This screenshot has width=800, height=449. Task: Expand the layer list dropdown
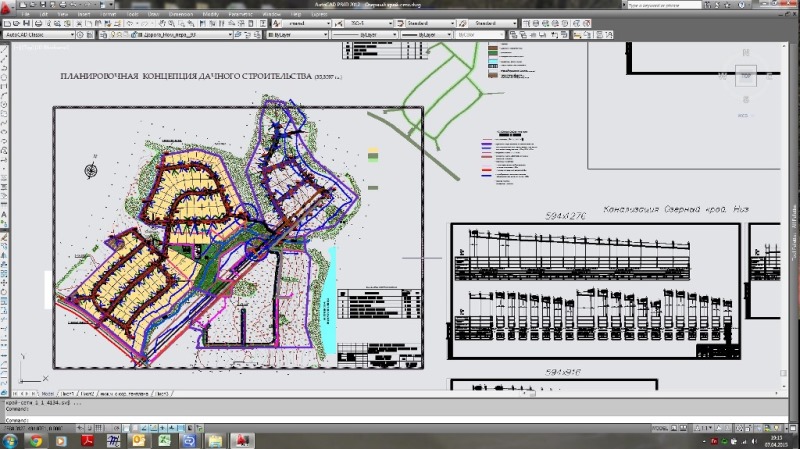[x=229, y=34]
